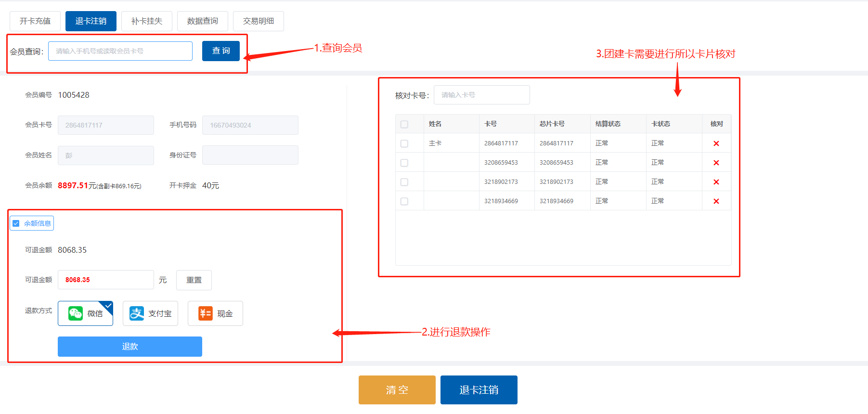Go to the 数据查询 tab
This screenshot has width=868, height=414.
point(203,21)
